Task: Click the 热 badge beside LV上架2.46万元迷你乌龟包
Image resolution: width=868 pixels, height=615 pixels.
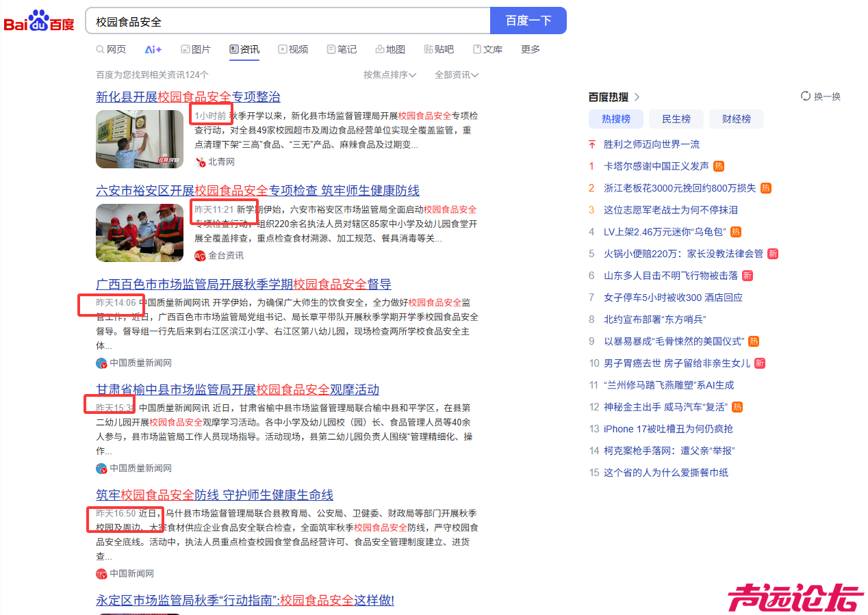Action: [736, 232]
